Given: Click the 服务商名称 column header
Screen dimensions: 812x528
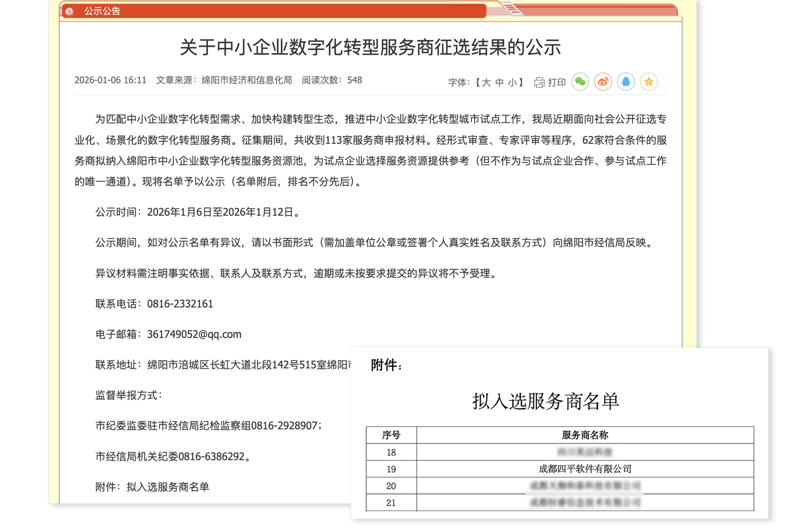Looking at the screenshot, I should 585,435.
